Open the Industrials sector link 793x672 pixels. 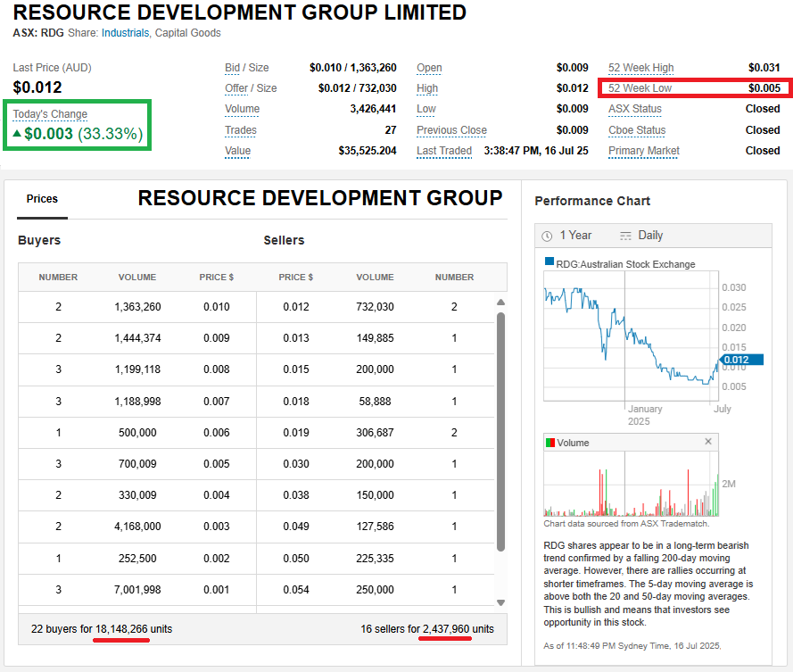pyautogui.click(x=125, y=33)
